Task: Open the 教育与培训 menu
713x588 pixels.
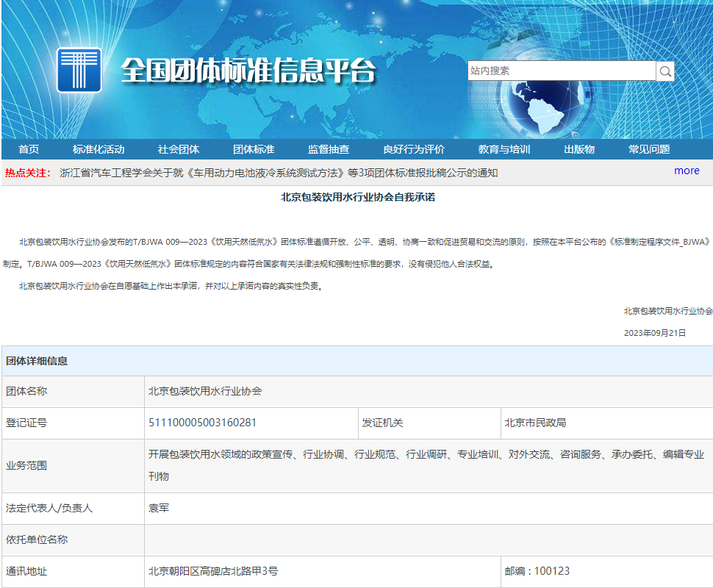Action: click(x=504, y=149)
